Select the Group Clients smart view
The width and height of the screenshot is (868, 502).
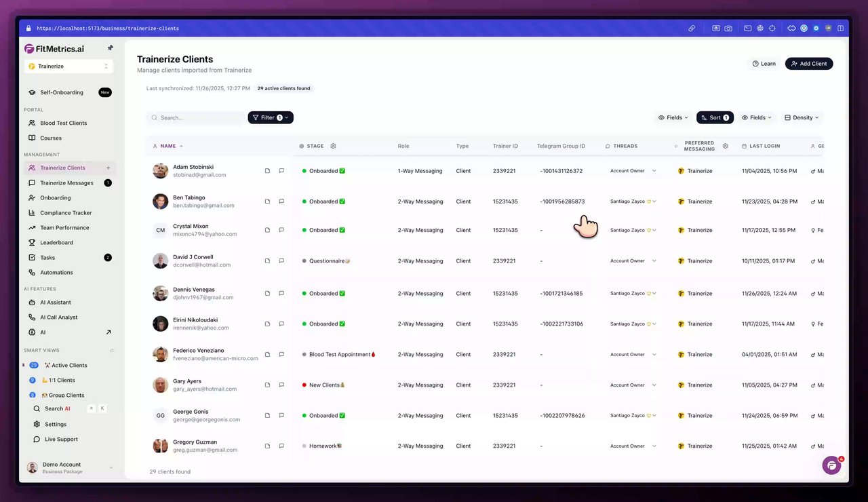(x=62, y=395)
